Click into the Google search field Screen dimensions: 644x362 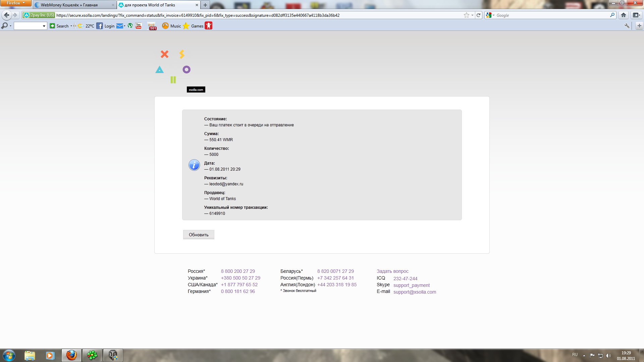(x=550, y=15)
